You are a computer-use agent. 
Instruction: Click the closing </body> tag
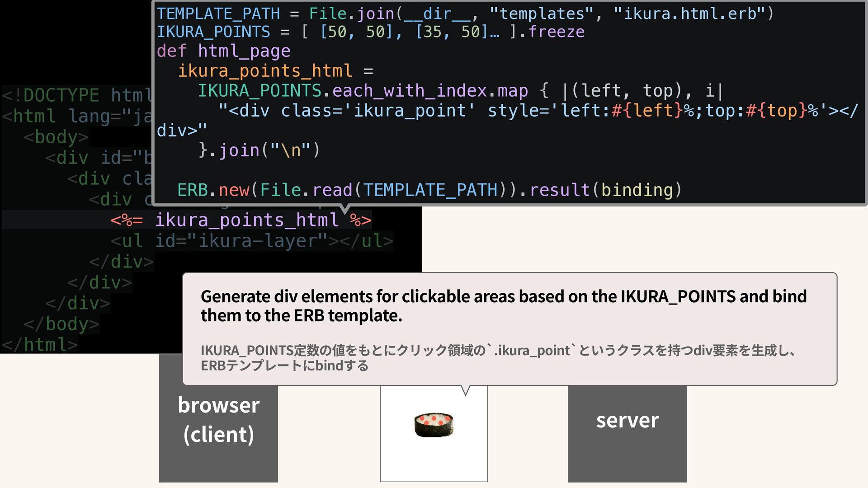click(61, 324)
